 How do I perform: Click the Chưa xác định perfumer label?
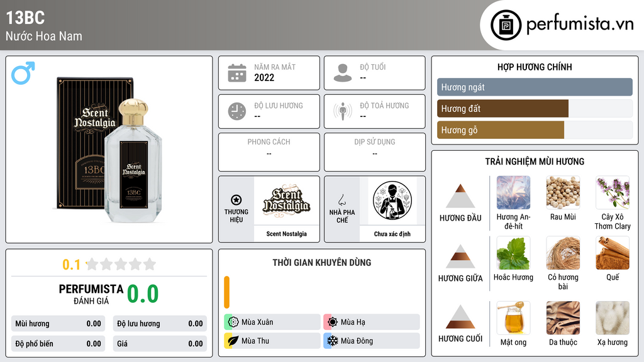392,234
